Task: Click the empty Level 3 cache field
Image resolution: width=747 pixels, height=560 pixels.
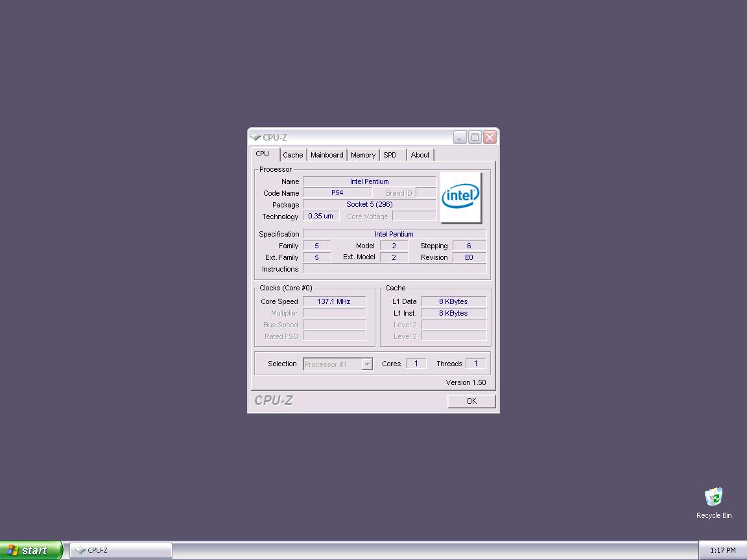Action: point(453,336)
